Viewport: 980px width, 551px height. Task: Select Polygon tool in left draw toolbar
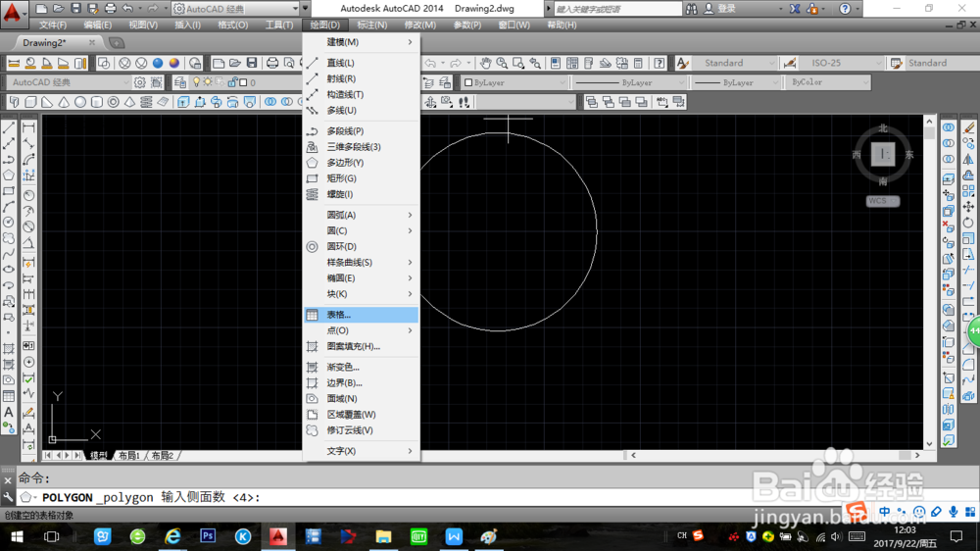9,175
